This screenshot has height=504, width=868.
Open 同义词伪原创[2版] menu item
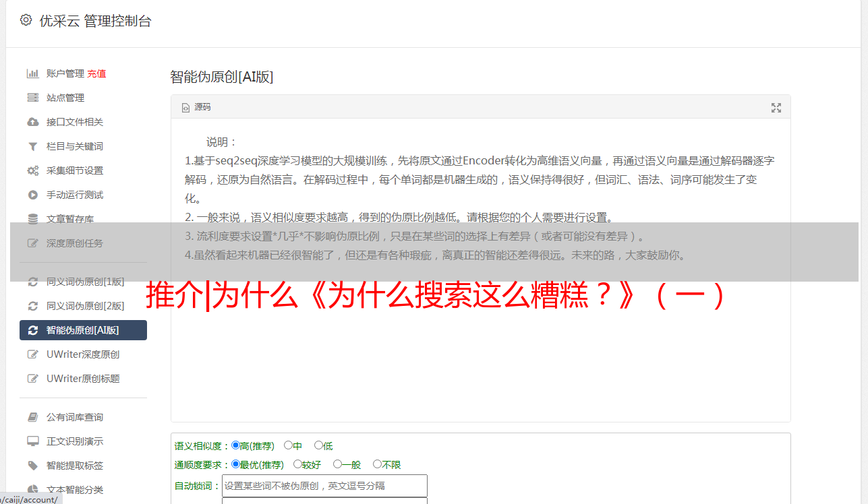coord(86,306)
